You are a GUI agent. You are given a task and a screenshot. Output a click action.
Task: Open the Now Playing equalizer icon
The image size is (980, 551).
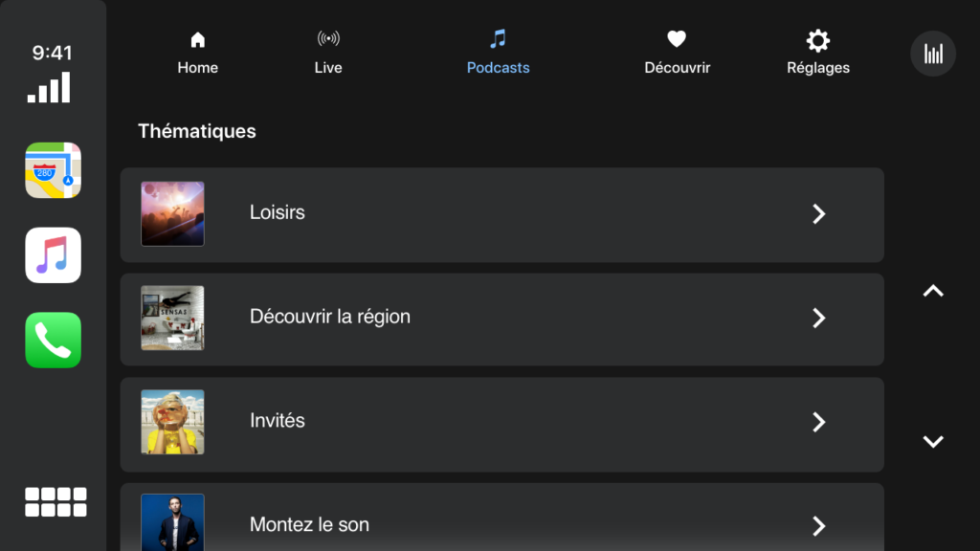pos(932,54)
